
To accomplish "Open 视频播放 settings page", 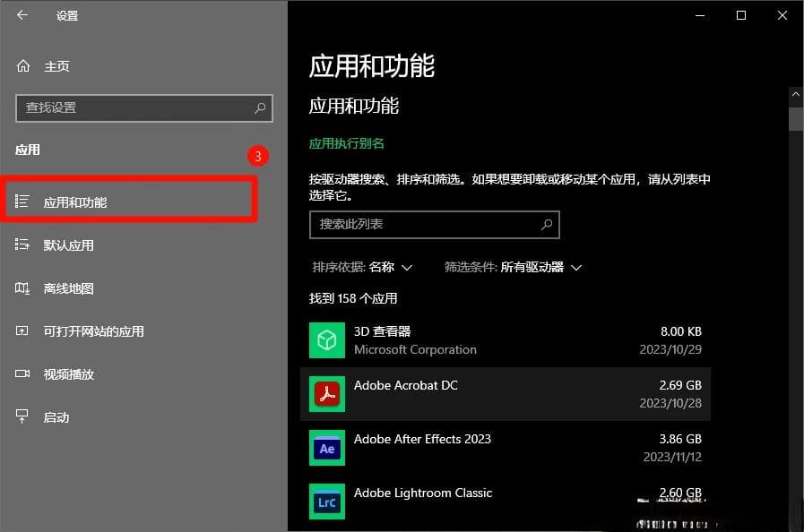I will (x=68, y=374).
